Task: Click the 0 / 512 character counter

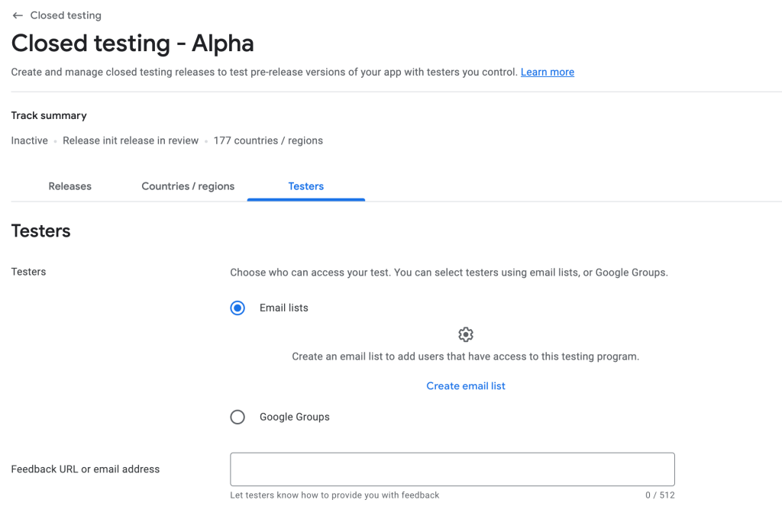Action: coord(660,495)
